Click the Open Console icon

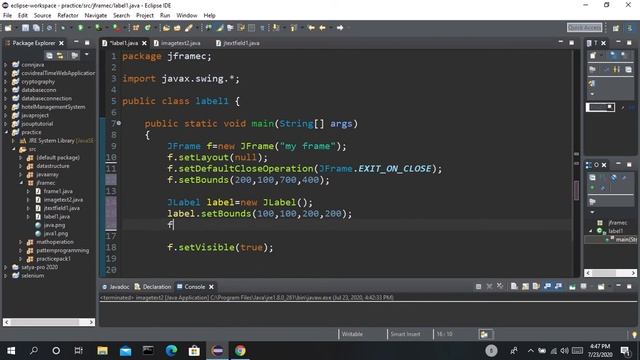tap(601, 287)
